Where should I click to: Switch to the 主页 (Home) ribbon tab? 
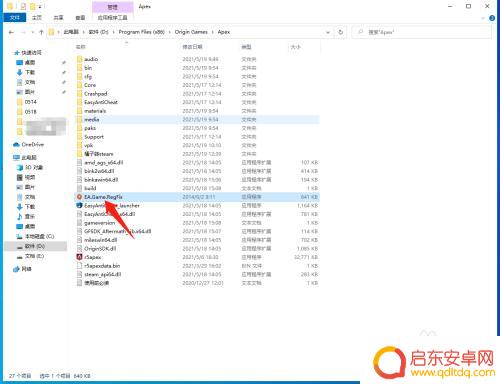[37, 17]
